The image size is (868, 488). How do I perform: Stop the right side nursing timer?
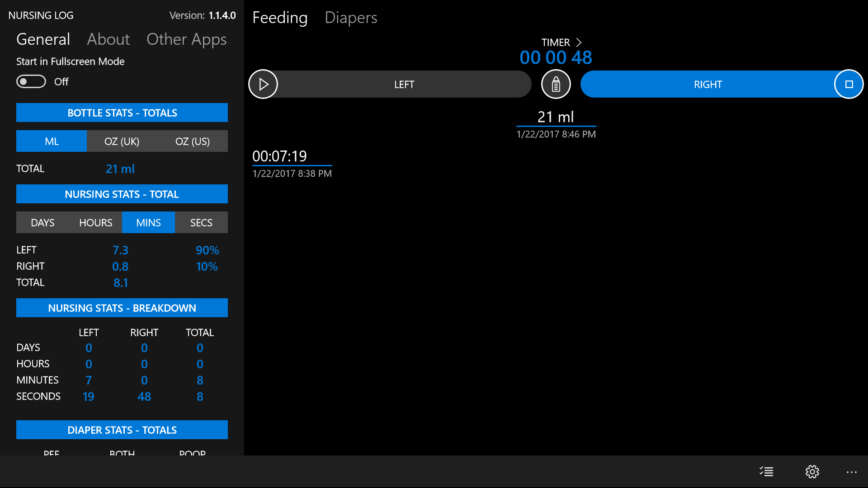tap(849, 84)
